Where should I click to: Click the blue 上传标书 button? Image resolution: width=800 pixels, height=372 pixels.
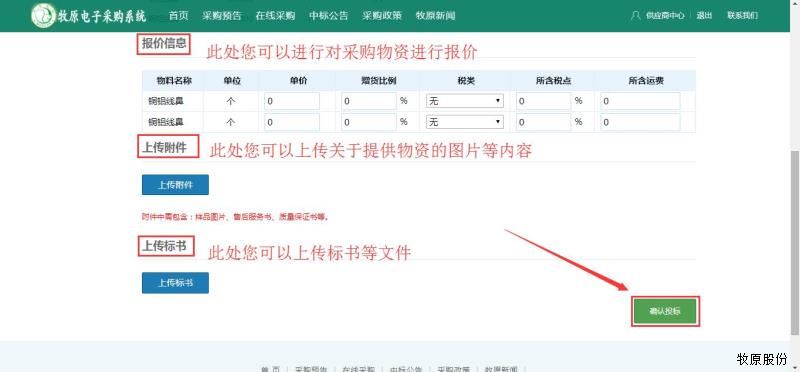coord(175,283)
